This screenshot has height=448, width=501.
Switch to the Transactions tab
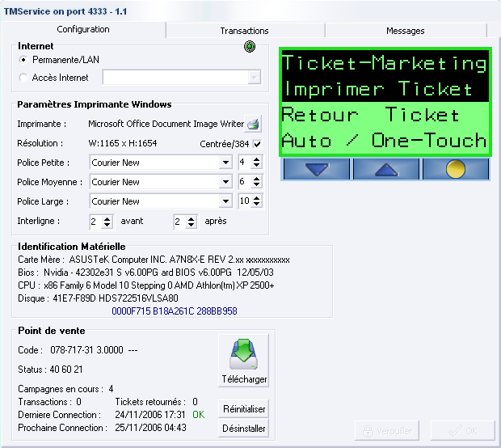244,31
